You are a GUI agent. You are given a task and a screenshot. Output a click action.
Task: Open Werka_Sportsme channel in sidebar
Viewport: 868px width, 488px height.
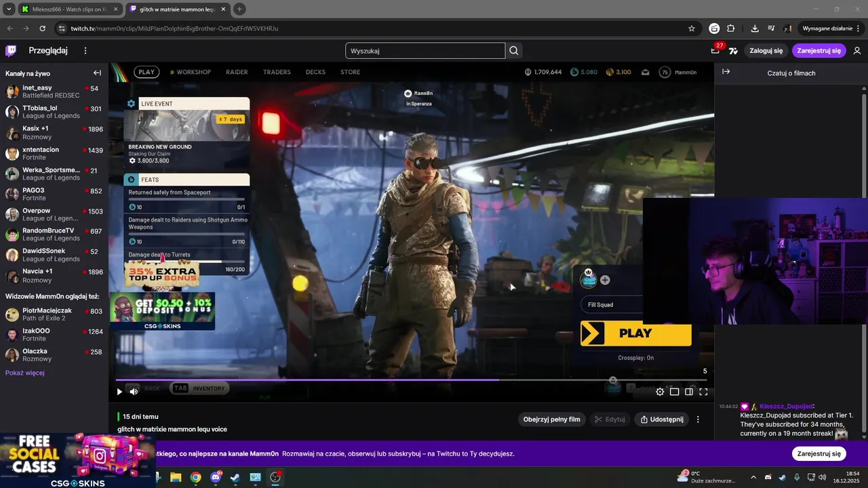pos(54,174)
